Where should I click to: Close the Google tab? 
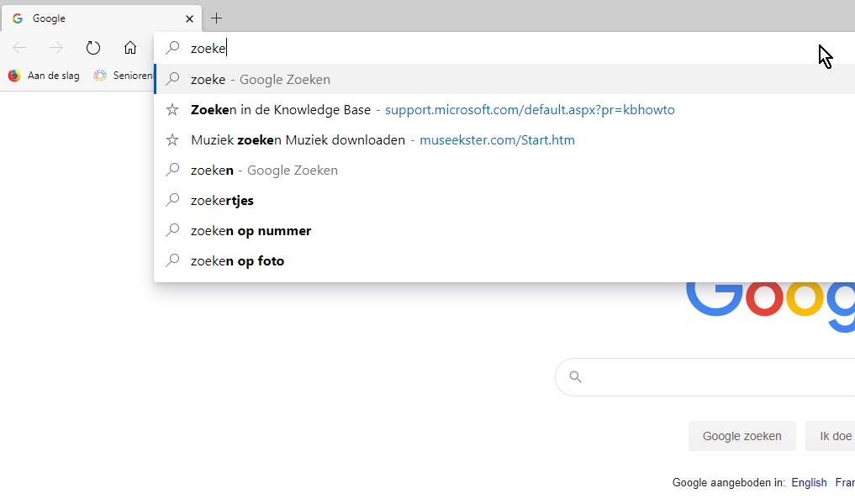click(189, 18)
